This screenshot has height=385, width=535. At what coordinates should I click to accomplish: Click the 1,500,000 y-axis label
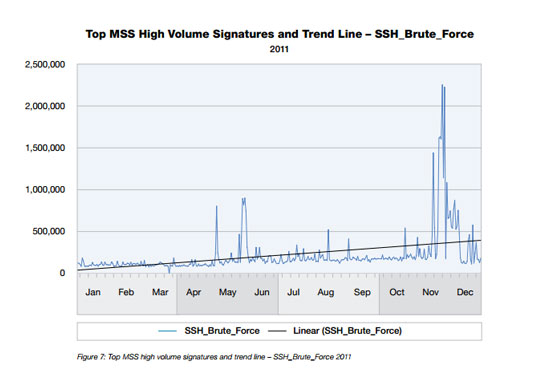(45, 148)
